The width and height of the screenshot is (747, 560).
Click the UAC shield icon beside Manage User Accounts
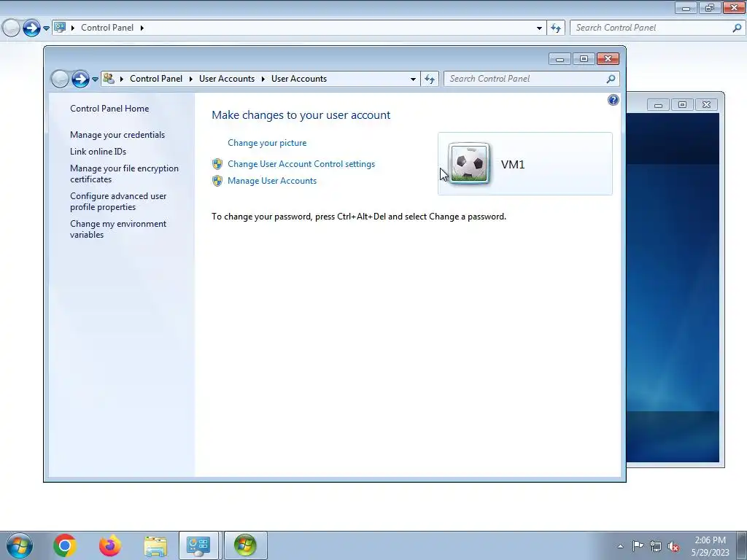(x=217, y=181)
